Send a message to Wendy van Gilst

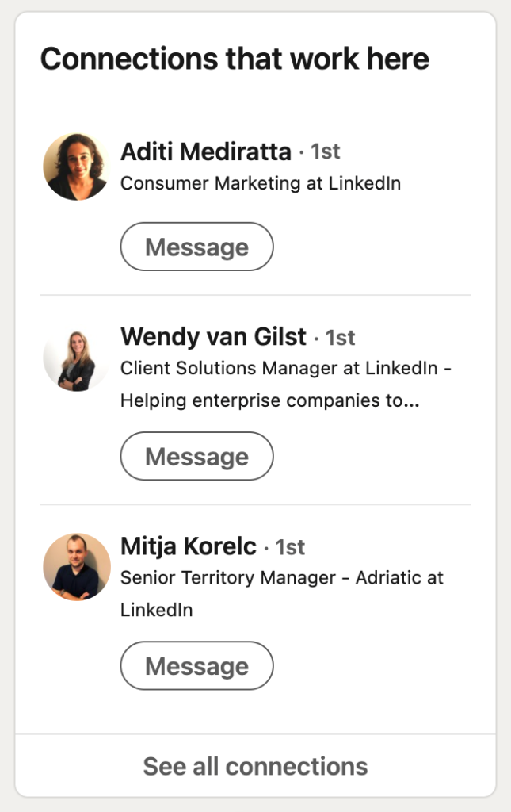coord(196,456)
